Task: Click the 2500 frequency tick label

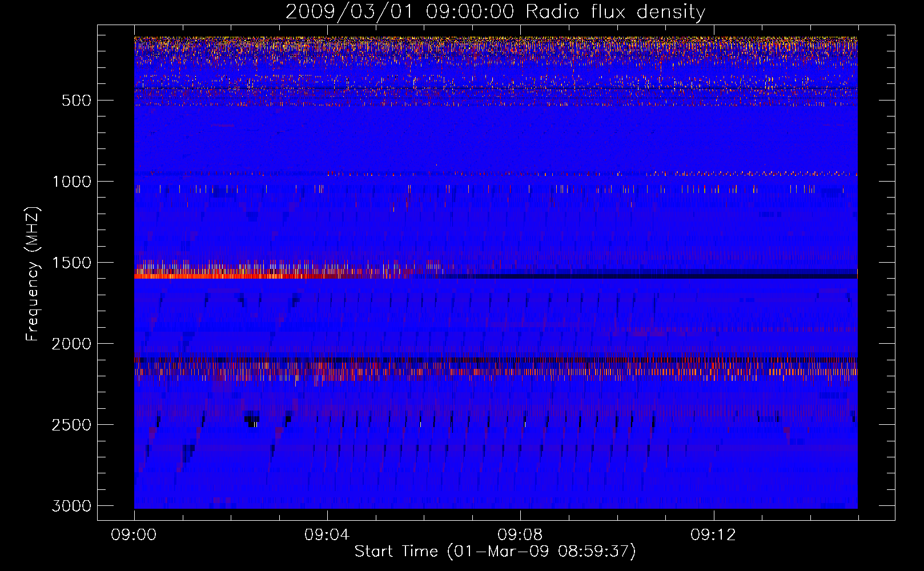Action: coord(71,425)
